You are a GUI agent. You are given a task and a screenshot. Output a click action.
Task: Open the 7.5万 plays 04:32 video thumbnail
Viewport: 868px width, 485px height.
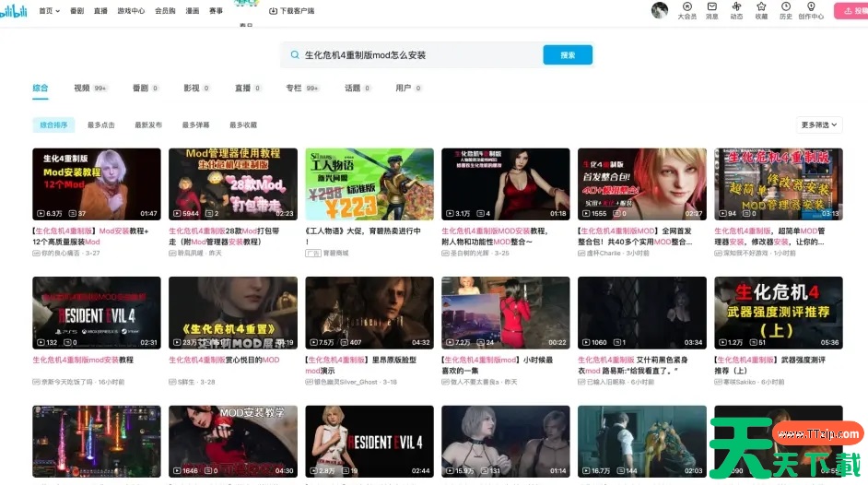pyautogui.click(x=369, y=313)
